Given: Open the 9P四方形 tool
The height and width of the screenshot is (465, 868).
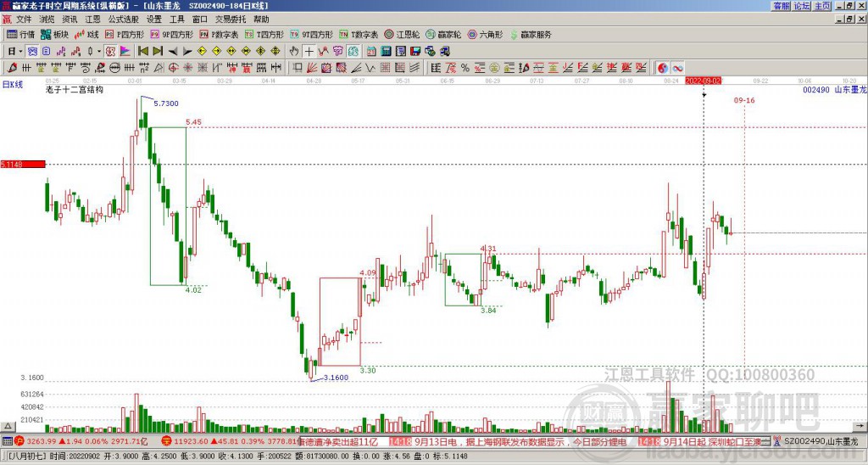Looking at the screenshot, I should click(172, 34).
